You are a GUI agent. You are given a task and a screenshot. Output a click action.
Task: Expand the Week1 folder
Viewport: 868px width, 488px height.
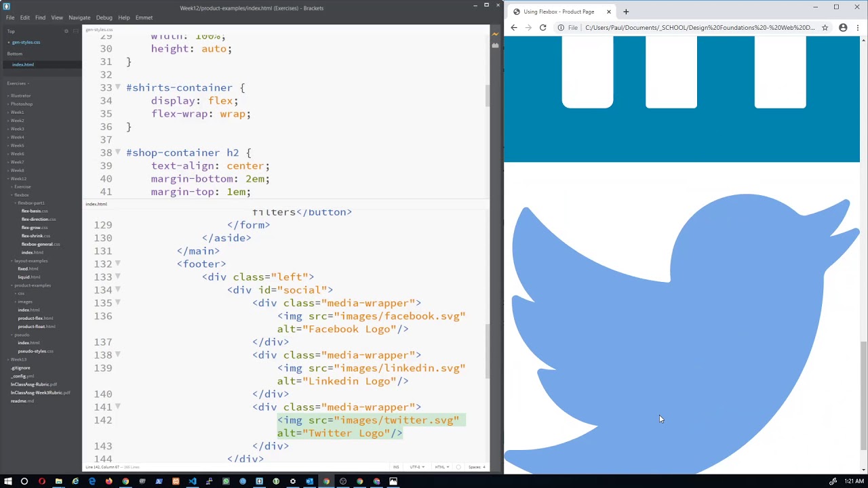tap(17, 113)
